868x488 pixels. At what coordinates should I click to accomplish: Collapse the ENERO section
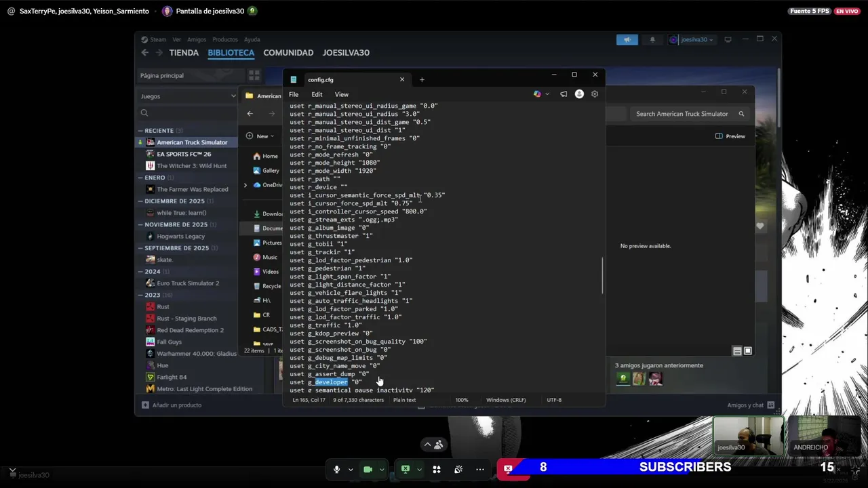pos(140,178)
